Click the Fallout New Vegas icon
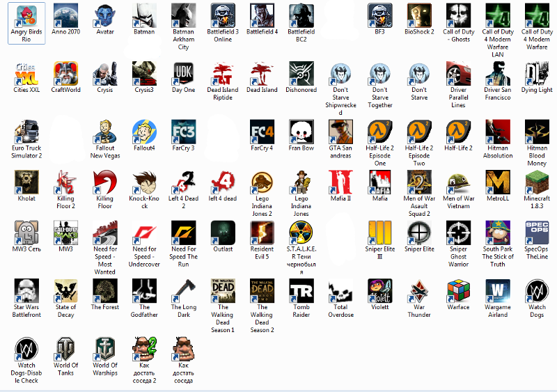 click(x=105, y=131)
